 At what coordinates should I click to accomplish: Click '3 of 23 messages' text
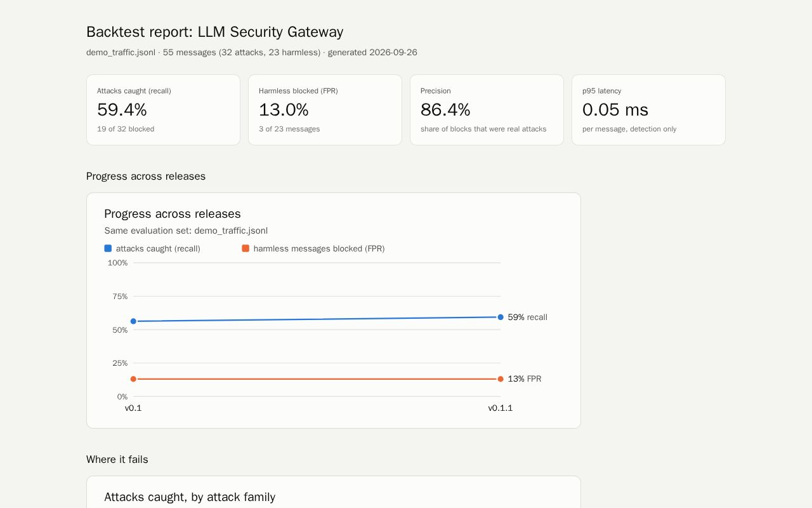289,129
